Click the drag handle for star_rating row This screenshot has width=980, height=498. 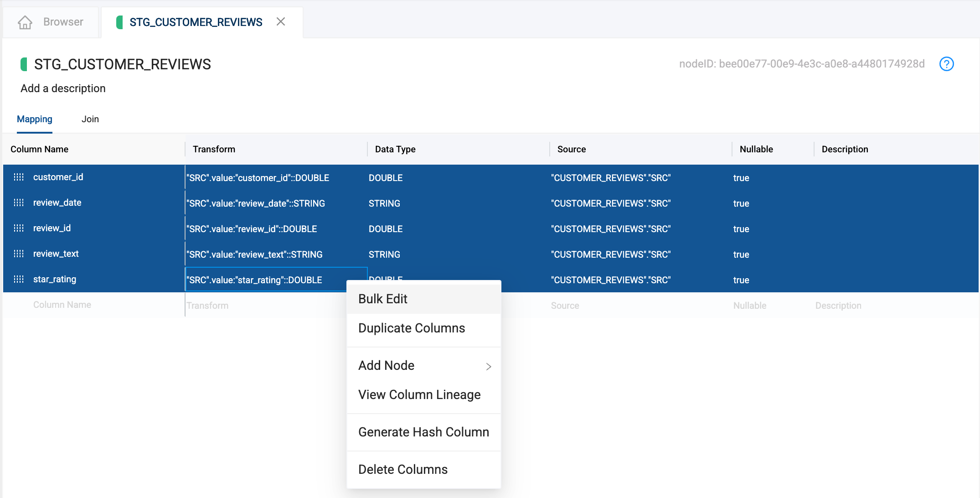click(19, 279)
